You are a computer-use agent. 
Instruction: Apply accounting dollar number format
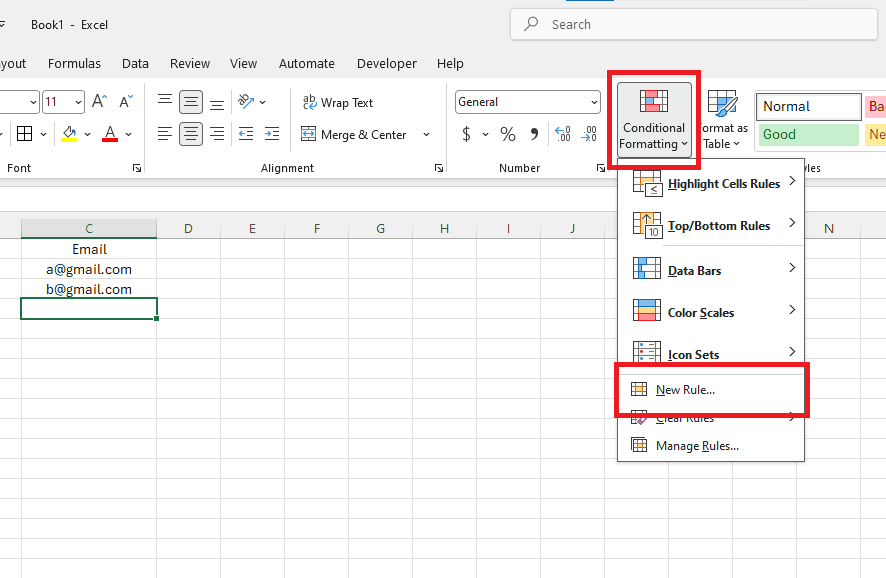coord(466,134)
